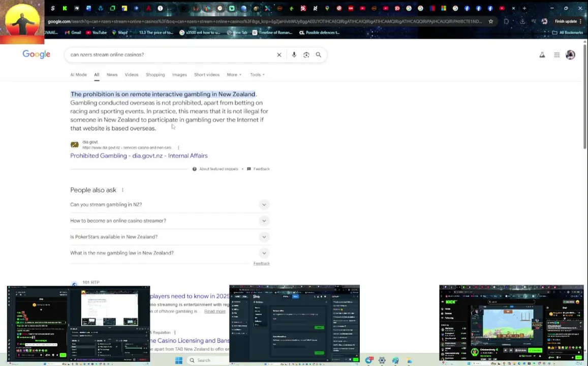The image size is (588, 366).
Task: Open Settings gear in taskbar
Action: tap(382, 360)
